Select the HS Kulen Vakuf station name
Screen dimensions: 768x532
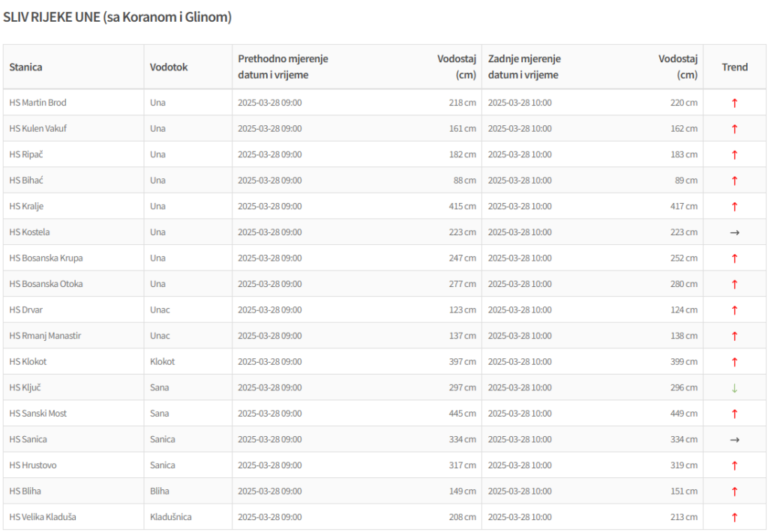pos(37,128)
